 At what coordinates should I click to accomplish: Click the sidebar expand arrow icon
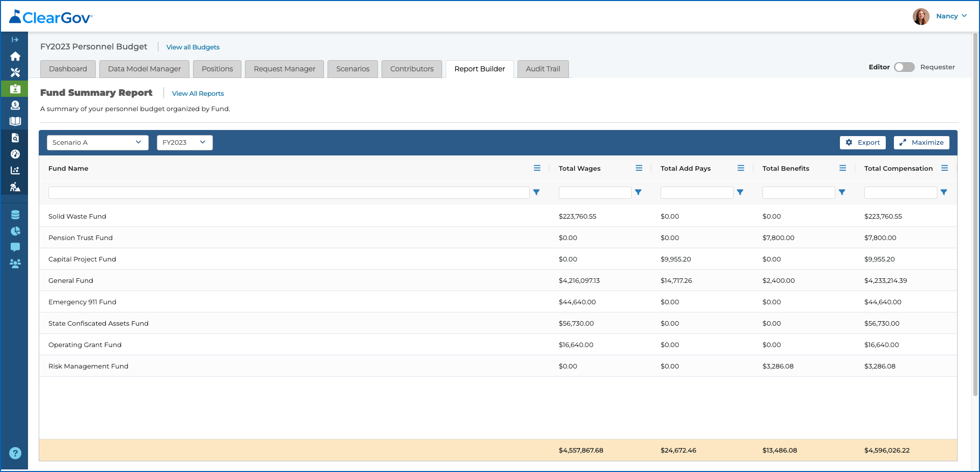(x=15, y=40)
